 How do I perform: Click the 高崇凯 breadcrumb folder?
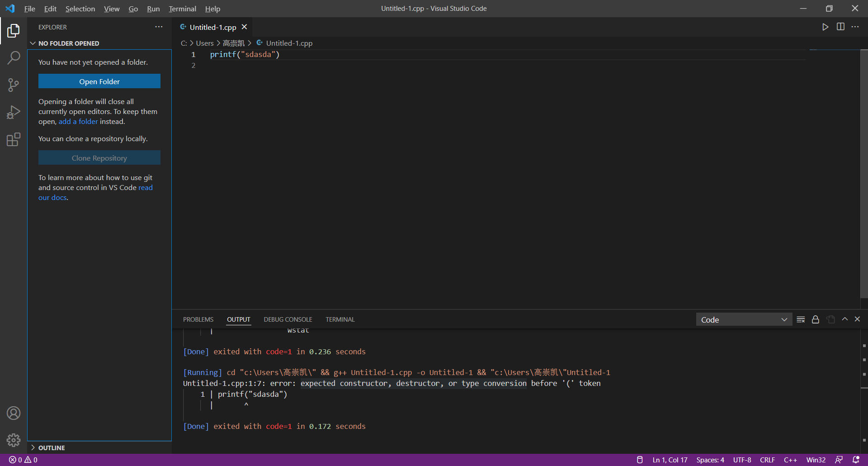pos(233,43)
